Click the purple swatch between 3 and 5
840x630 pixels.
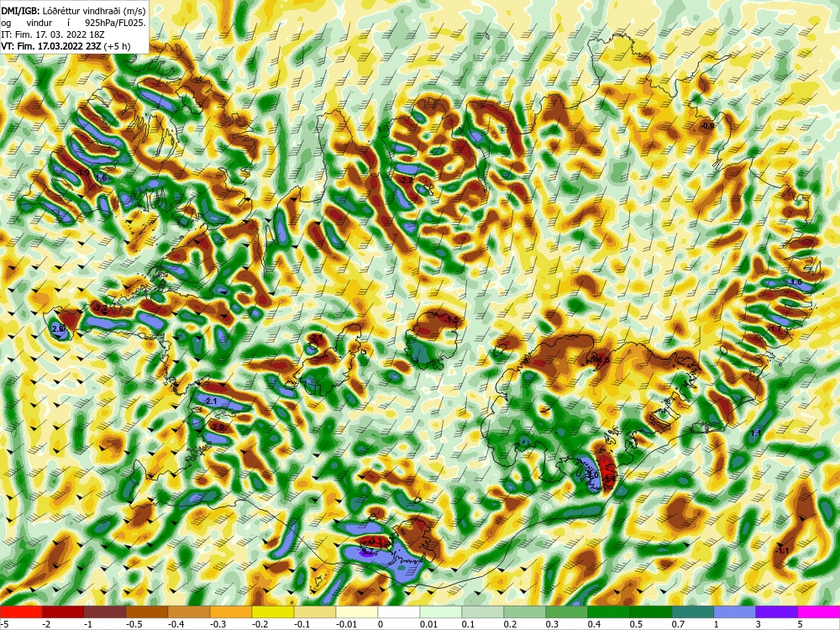[x=777, y=612]
